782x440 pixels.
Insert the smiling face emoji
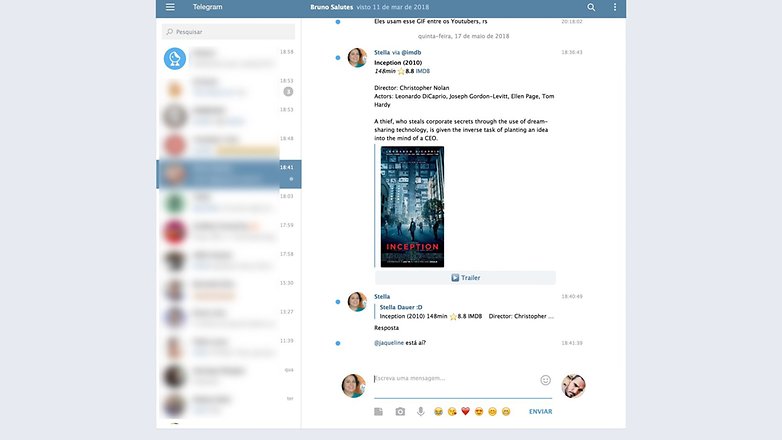(492, 412)
